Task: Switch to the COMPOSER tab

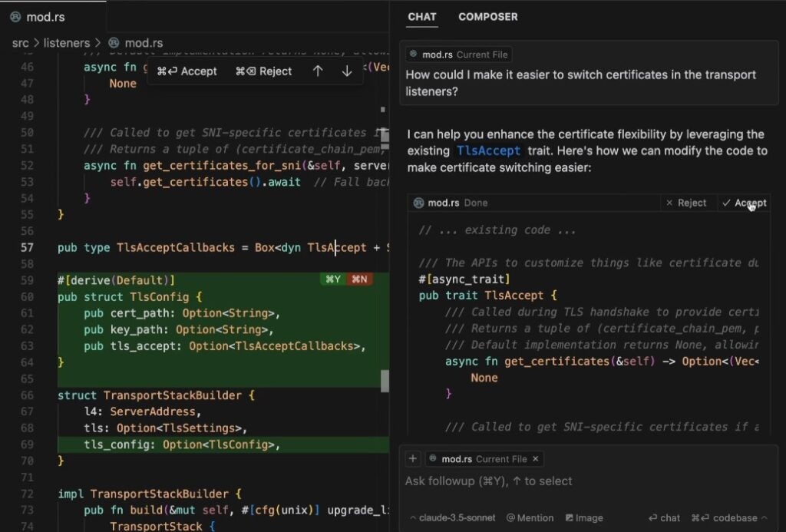Action: pos(488,17)
